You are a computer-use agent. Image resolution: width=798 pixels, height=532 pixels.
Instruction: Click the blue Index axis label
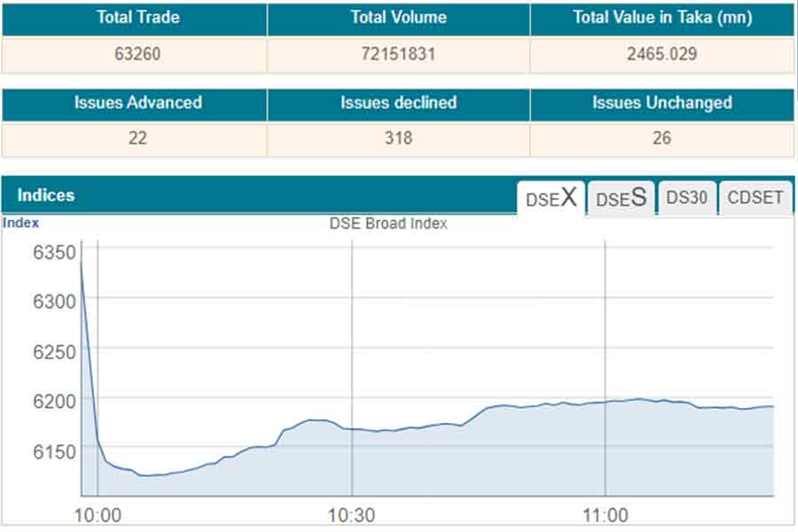tap(20, 223)
